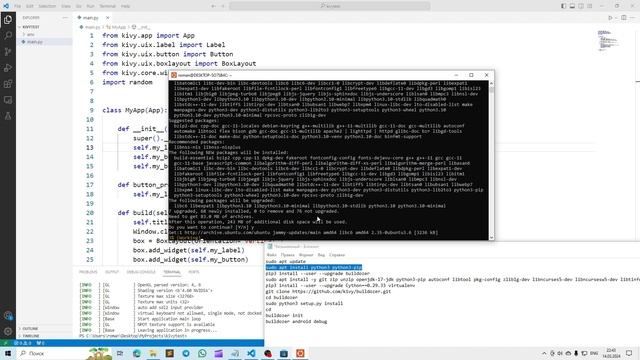Open Windows Start menu
This screenshot has width=640, height=360.
click(x=8, y=353)
